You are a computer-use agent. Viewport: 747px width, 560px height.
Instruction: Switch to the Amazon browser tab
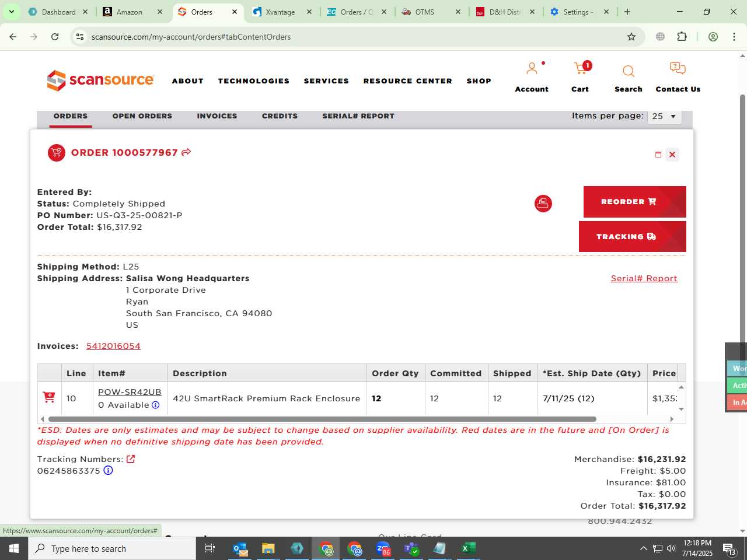coord(132,12)
